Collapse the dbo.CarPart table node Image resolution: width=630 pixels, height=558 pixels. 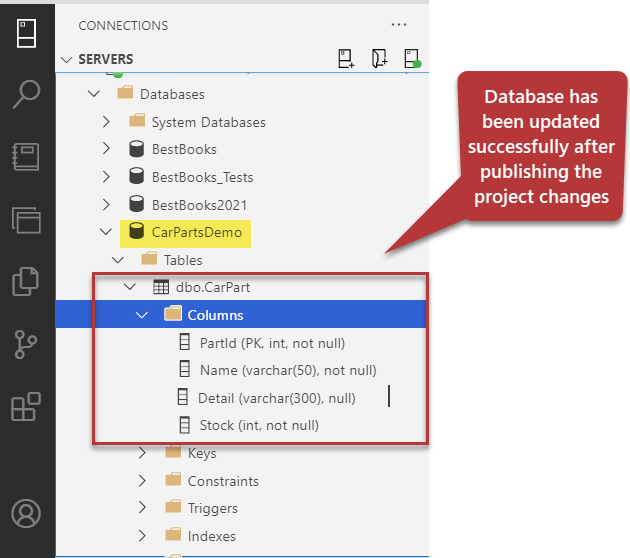click(128, 287)
